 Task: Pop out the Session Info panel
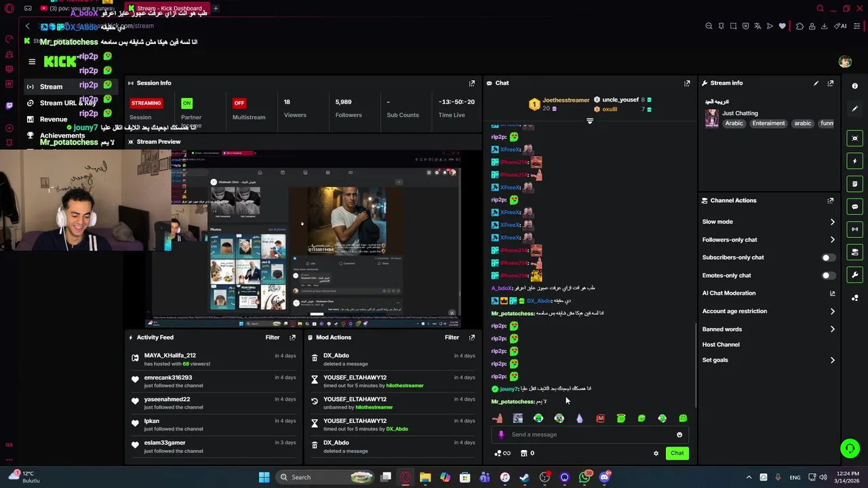pos(472,83)
